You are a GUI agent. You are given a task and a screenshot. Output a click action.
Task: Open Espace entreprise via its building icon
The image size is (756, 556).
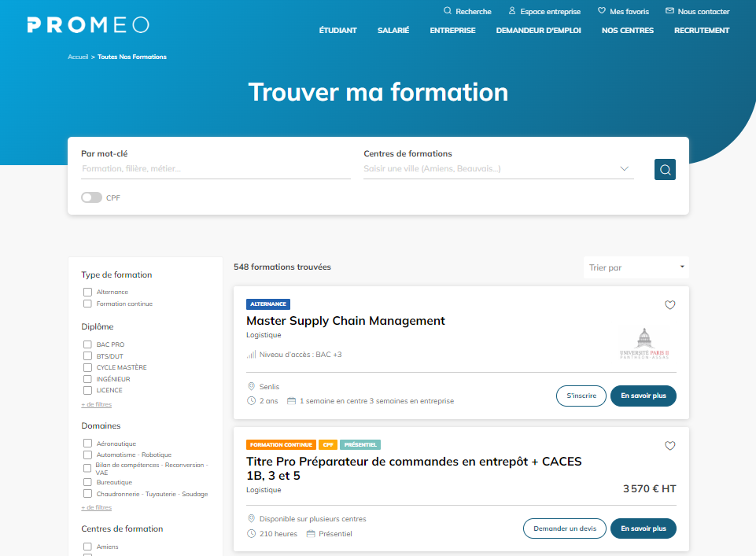[514, 11]
